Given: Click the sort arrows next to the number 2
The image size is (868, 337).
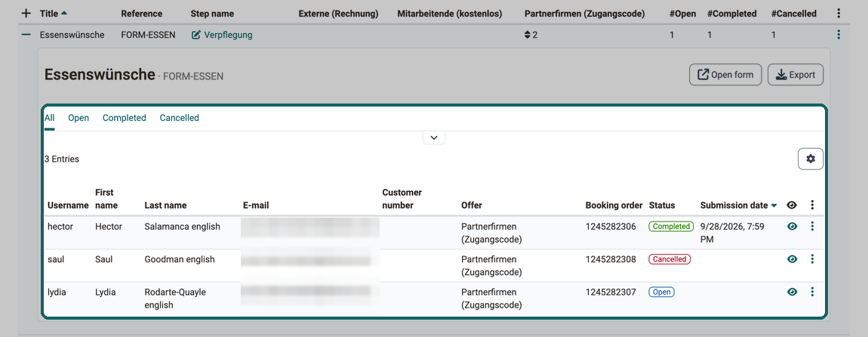Looking at the screenshot, I should pyautogui.click(x=528, y=35).
